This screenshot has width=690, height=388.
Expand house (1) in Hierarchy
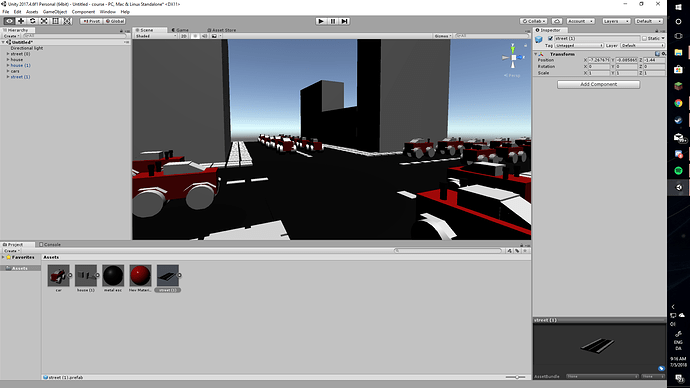pos(8,65)
